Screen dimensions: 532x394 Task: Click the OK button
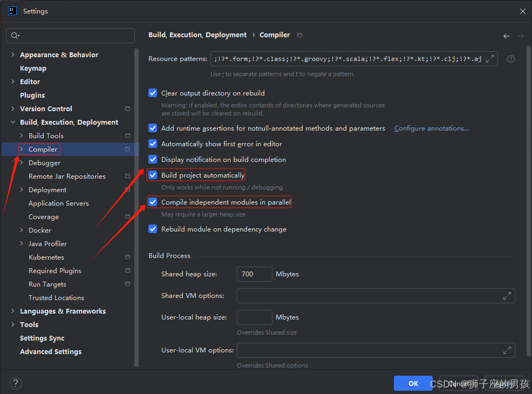point(413,383)
